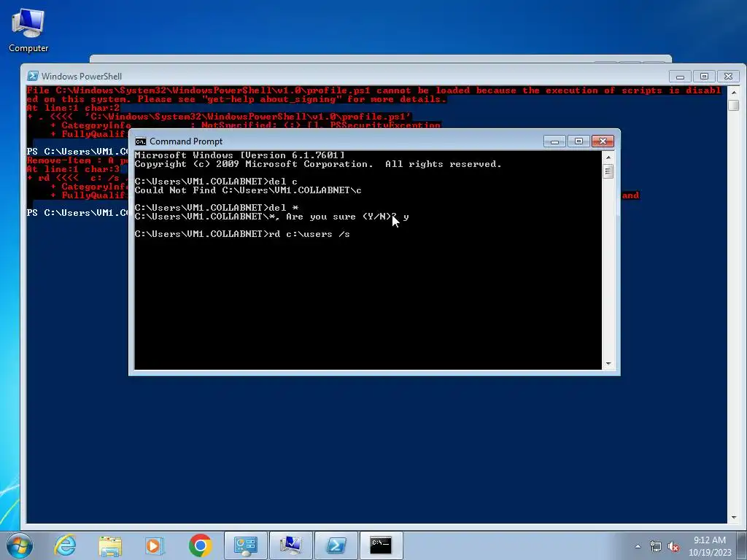This screenshot has width=747, height=560.
Task: Open the network status tray icon
Action: click(656, 546)
